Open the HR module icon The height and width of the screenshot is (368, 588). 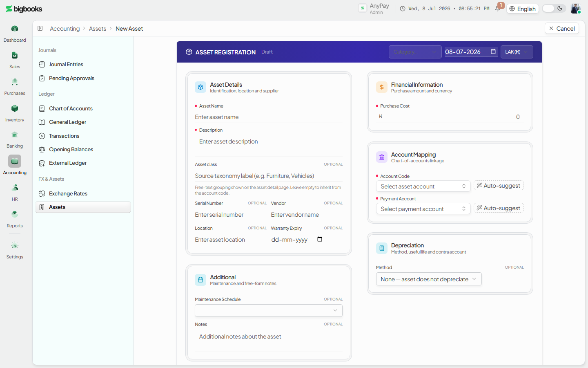click(x=15, y=188)
